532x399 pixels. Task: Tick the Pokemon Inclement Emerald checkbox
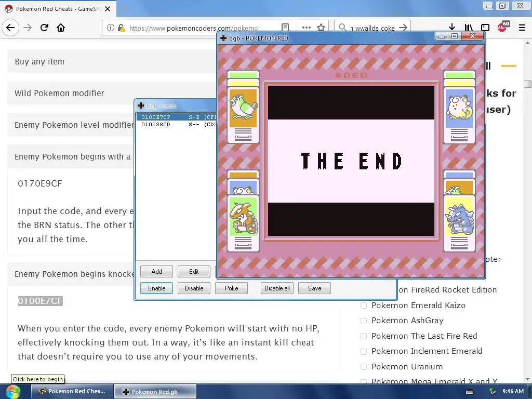[364, 351]
